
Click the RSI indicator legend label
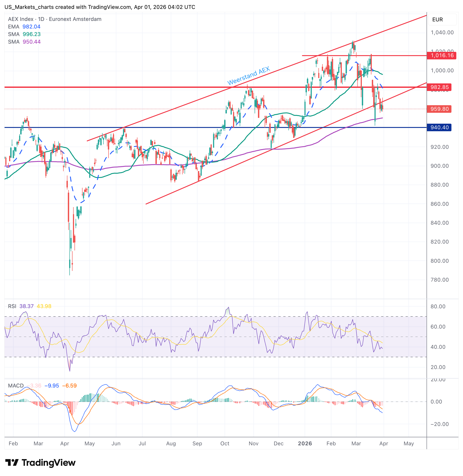[12, 306]
